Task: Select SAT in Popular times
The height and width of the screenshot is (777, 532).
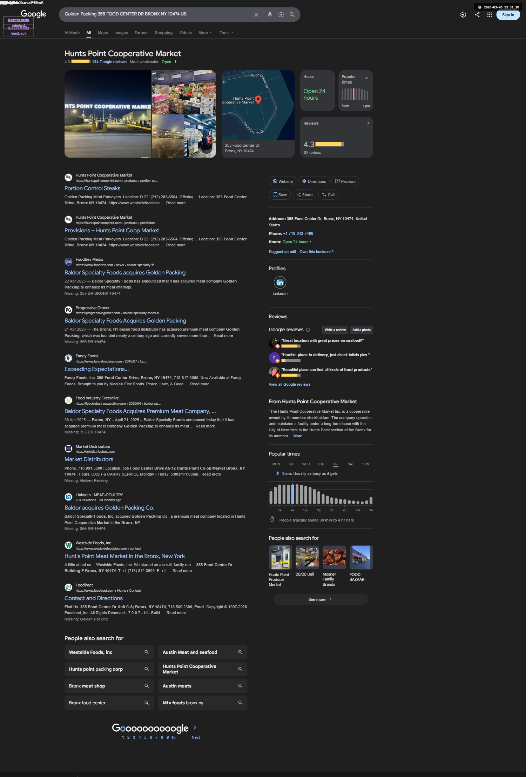Action: tap(351, 464)
